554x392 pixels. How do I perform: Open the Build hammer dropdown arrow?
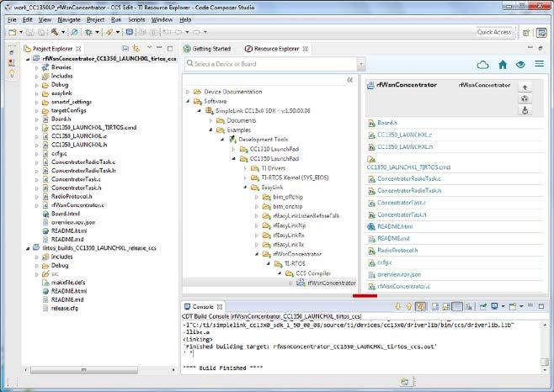tap(63, 32)
